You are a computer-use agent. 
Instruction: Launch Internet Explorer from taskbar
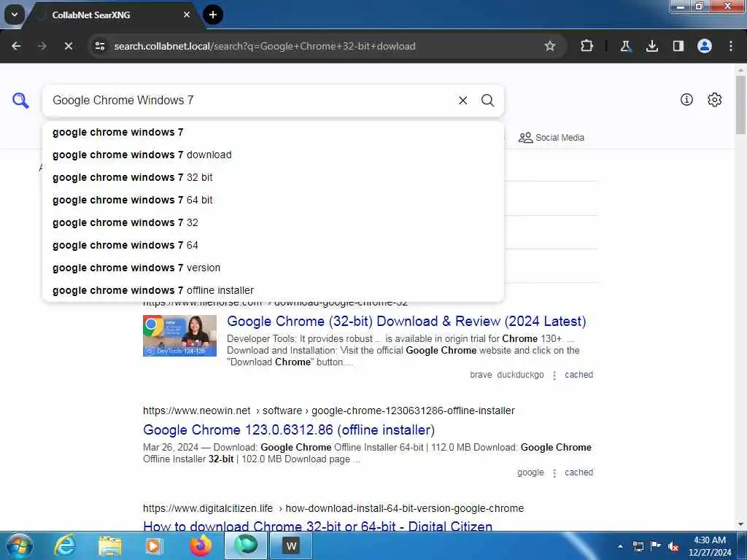[x=65, y=545]
